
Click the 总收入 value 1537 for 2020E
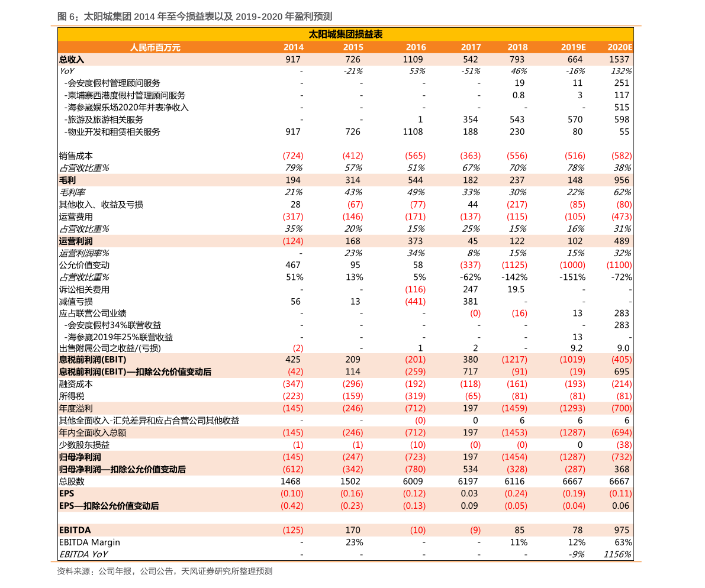(x=619, y=59)
